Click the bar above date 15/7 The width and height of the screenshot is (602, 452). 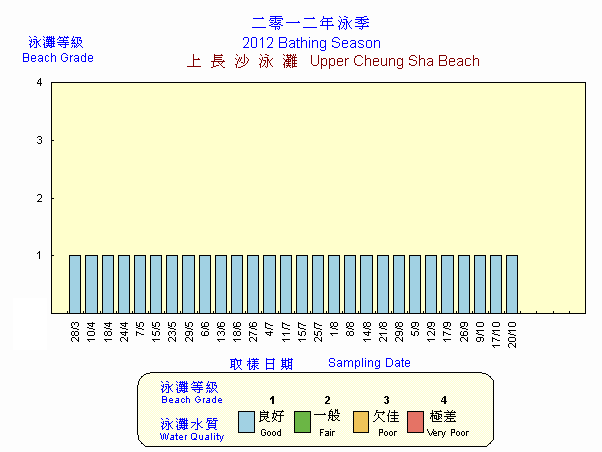click(302, 284)
